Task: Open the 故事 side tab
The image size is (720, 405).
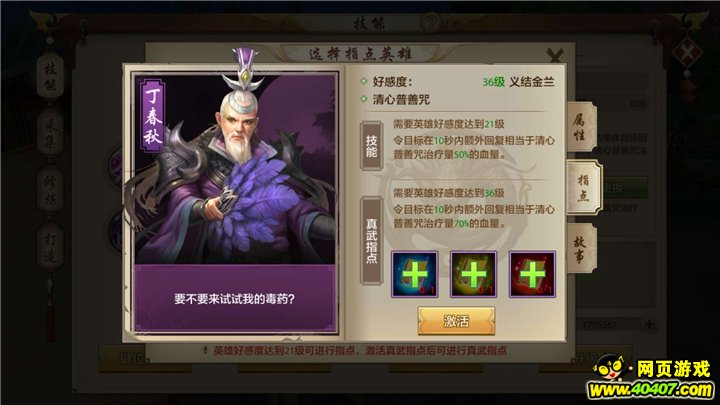Action: [580, 249]
